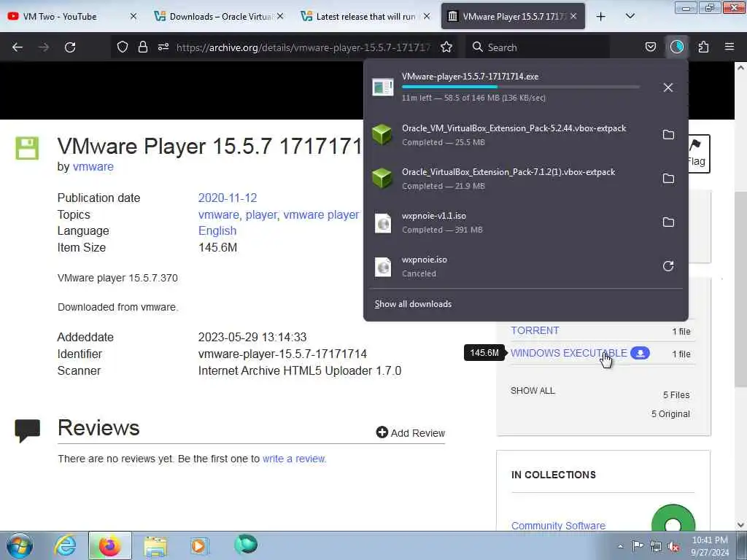This screenshot has height=560, width=747.
Task: Click the vmware topic link
Action: pos(219,215)
